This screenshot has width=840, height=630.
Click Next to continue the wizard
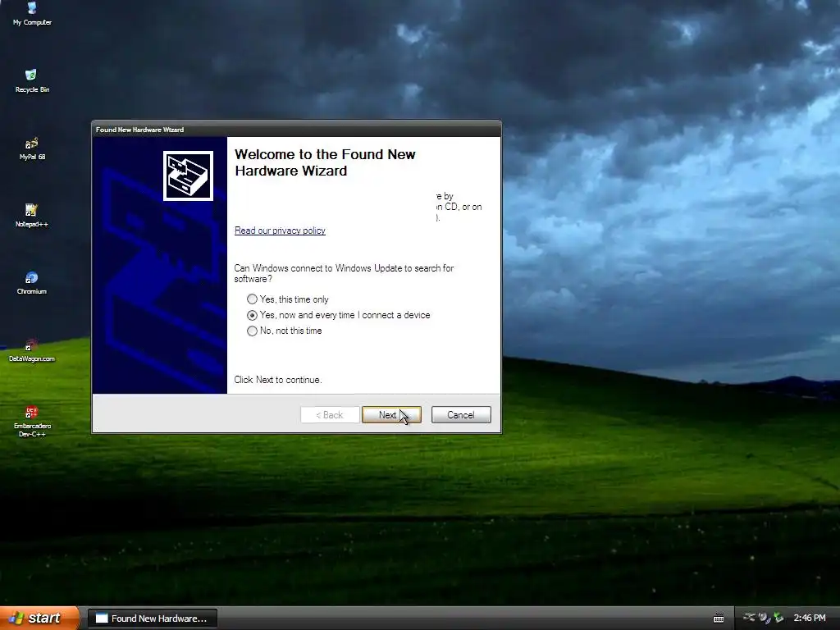click(x=391, y=414)
